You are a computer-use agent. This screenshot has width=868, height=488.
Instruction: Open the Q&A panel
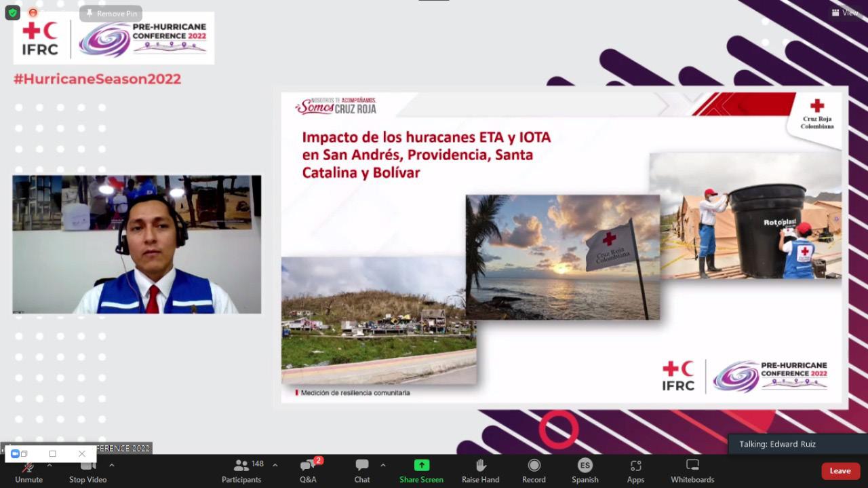pos(308,472)
